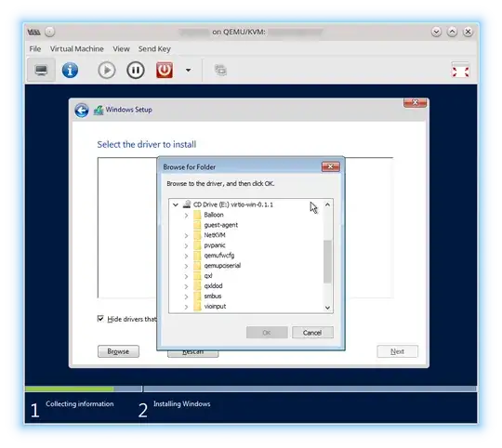Screen dimensions: 502x448
Task: Select the vioinput folder
Action: pyautogui.click(x=215, y=307)
